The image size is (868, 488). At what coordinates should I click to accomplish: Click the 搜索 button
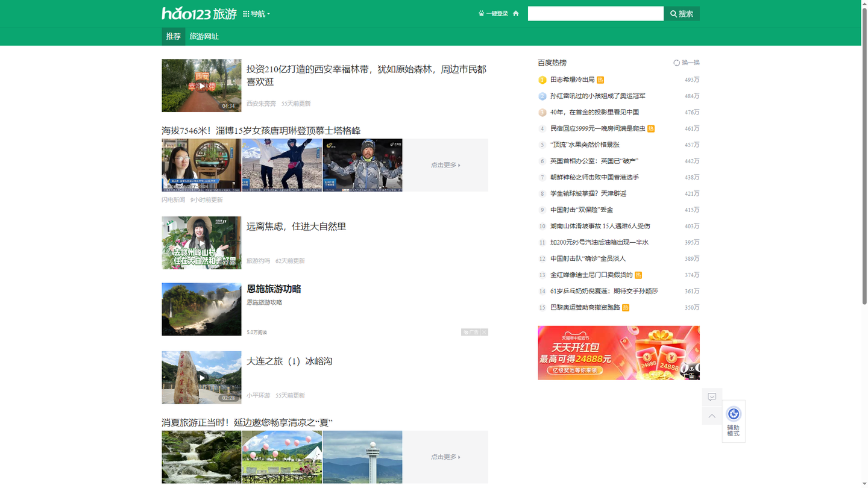[x=682, y=13]
